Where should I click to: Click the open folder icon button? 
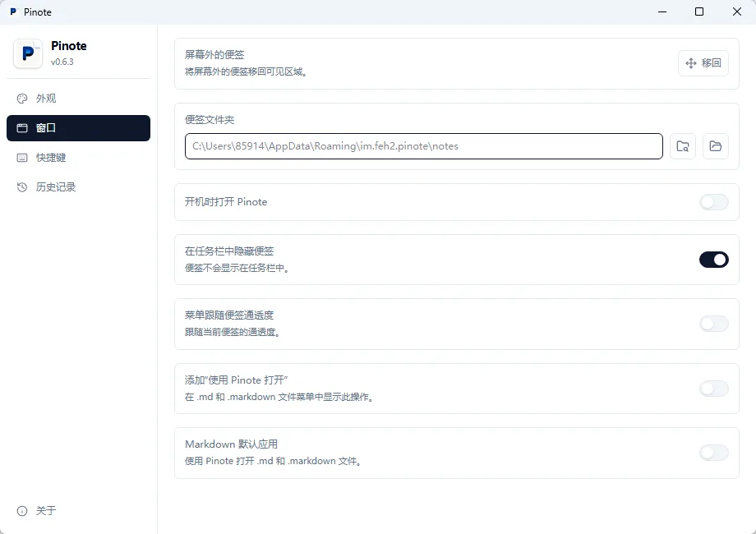[716, 146]
